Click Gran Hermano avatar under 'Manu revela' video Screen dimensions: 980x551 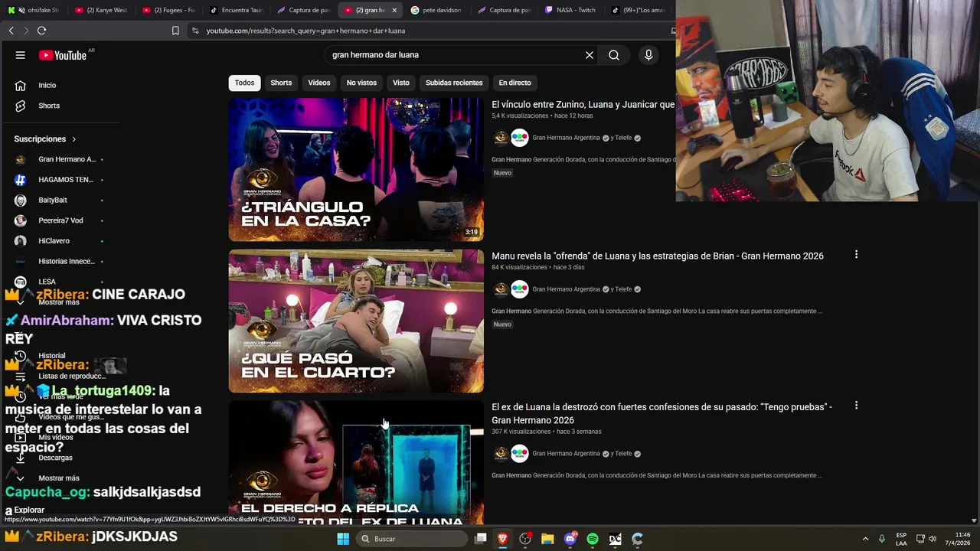click(x=501, y=289)
